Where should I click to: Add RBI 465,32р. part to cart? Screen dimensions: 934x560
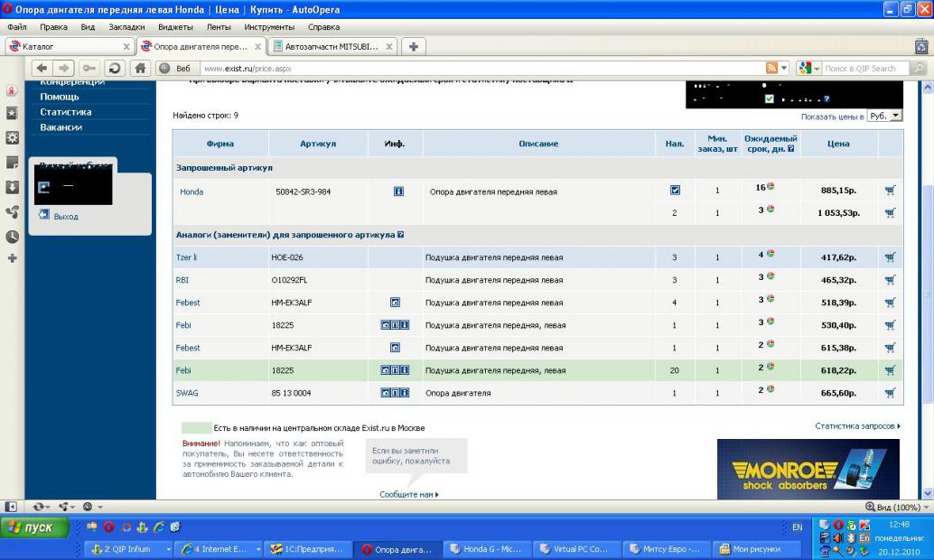click(890, 280)
